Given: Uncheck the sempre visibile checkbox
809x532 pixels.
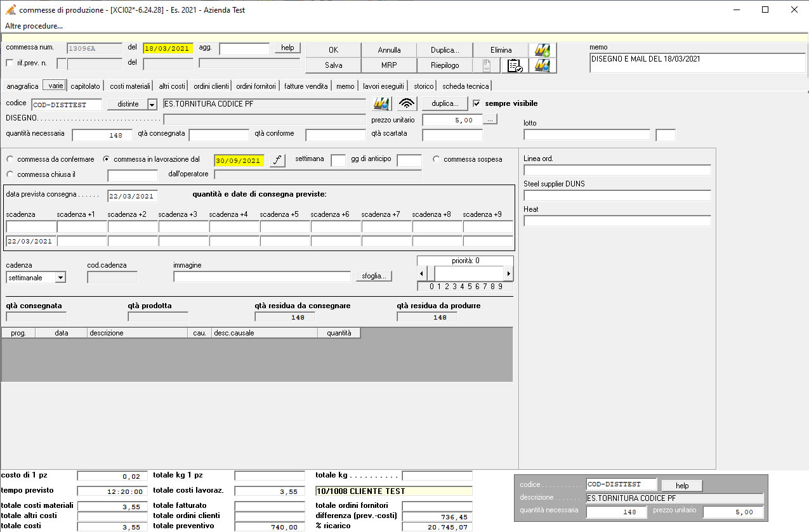Looking at the screenshot, I should pos(477,103).
